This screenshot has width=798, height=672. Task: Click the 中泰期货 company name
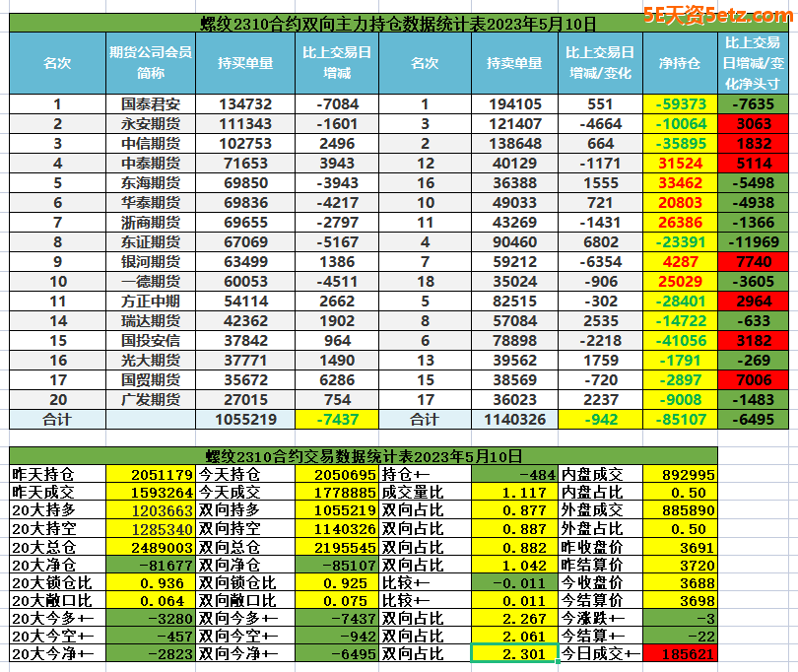tap(151, 164)
